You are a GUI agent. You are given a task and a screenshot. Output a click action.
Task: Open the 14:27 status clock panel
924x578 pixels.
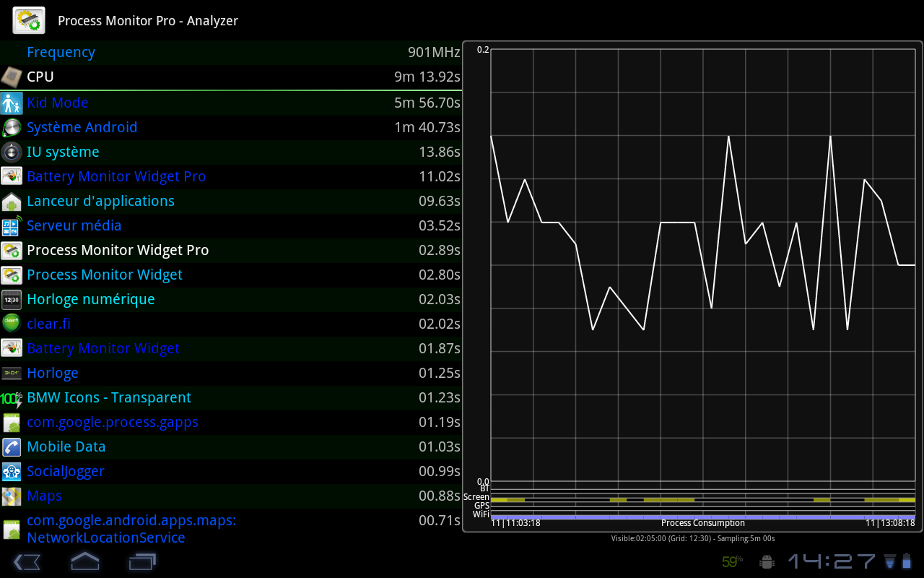click(x=832, y=561)
